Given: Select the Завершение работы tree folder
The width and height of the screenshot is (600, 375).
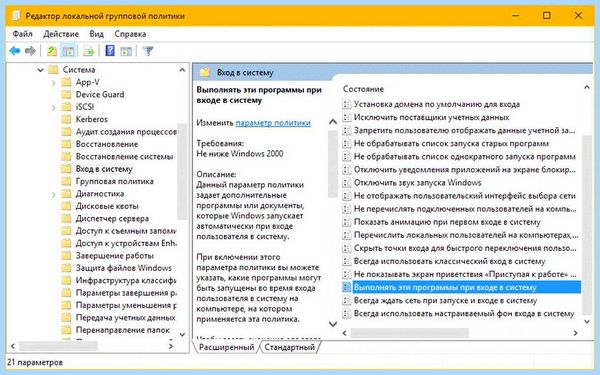Looking at the screenshot, I should pos(114,256).
